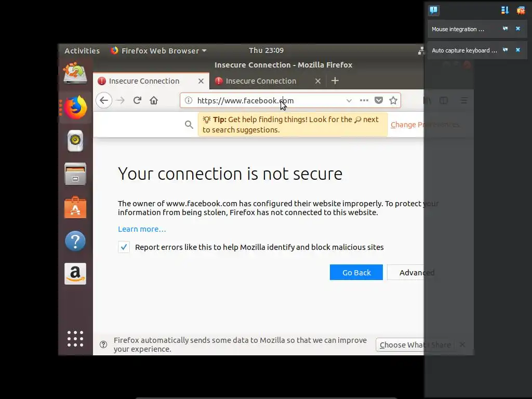Open page actions three-dot menu
Screen dimensions: 532x399
[x=364, y=100]
